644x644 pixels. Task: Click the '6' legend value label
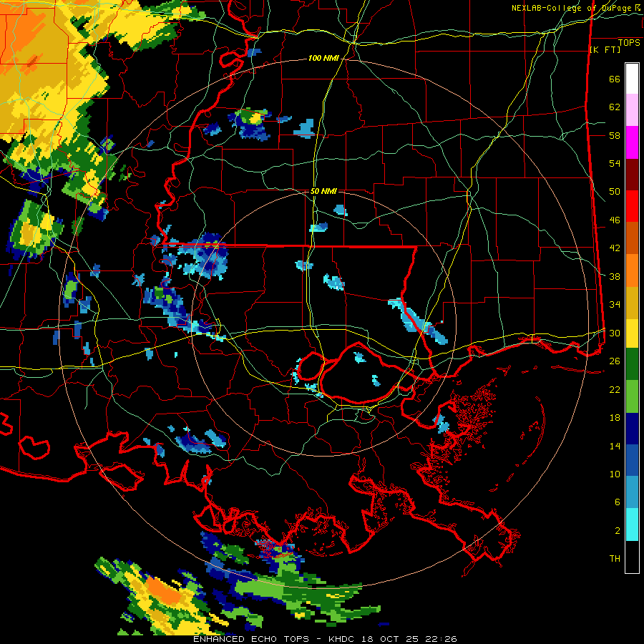[x=618, y=502]
